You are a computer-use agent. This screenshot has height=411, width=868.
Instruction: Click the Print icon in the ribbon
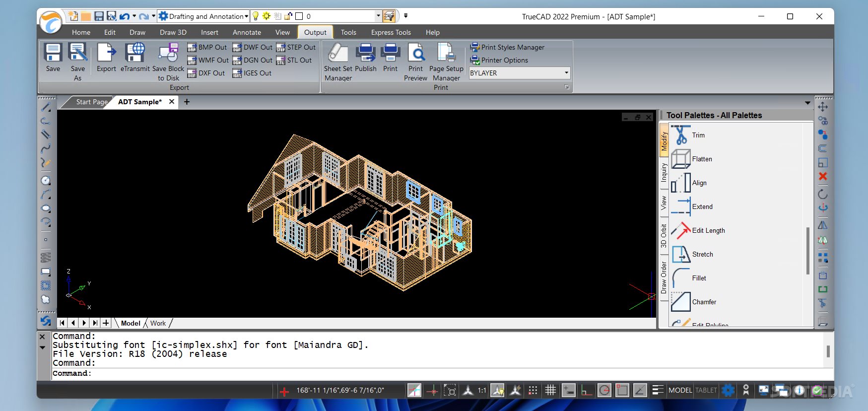pyautogui.click(x=391, y=58)
